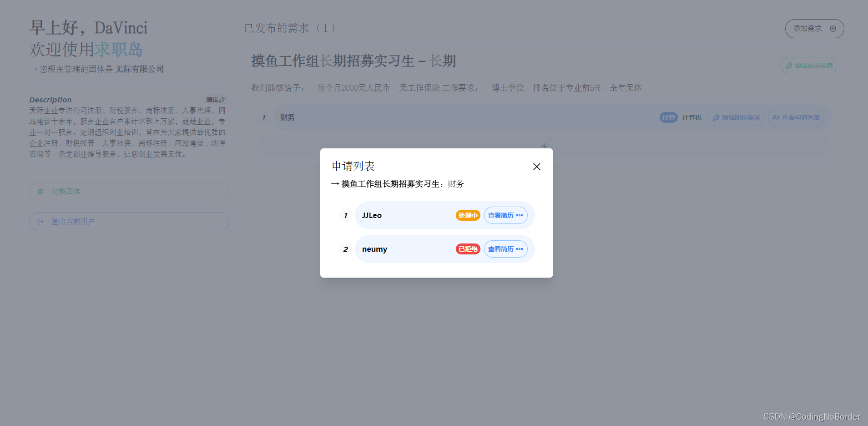Click the 无际有限公司 team name
The image size is (868, 426).
coord(139,69)
